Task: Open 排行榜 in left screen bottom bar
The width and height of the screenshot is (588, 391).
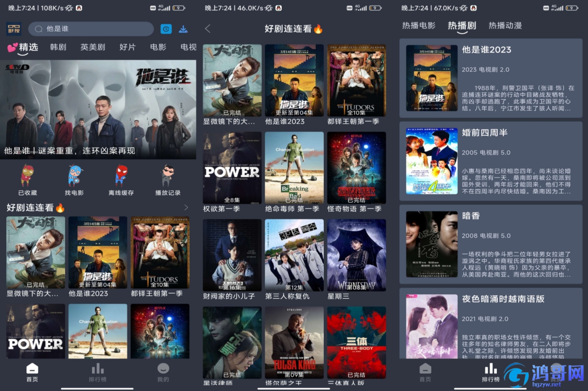Action: [x=97, y=373]
